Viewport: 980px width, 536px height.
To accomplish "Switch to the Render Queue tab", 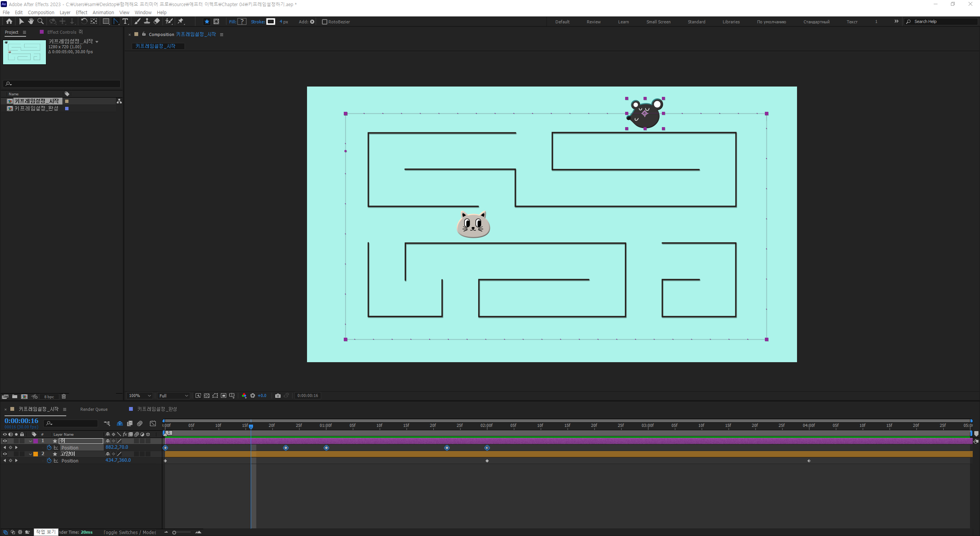I will click(94, 409).
